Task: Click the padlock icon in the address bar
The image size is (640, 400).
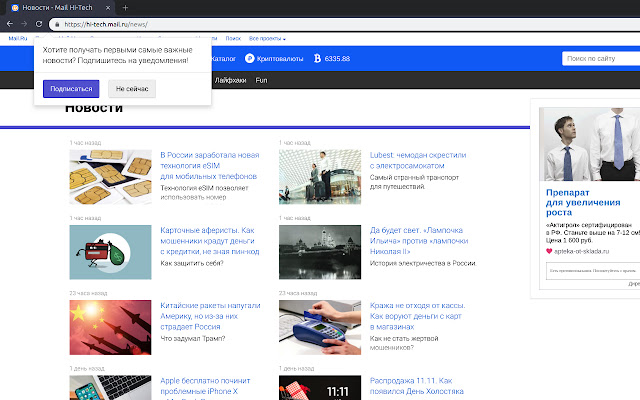Action: 57,24
